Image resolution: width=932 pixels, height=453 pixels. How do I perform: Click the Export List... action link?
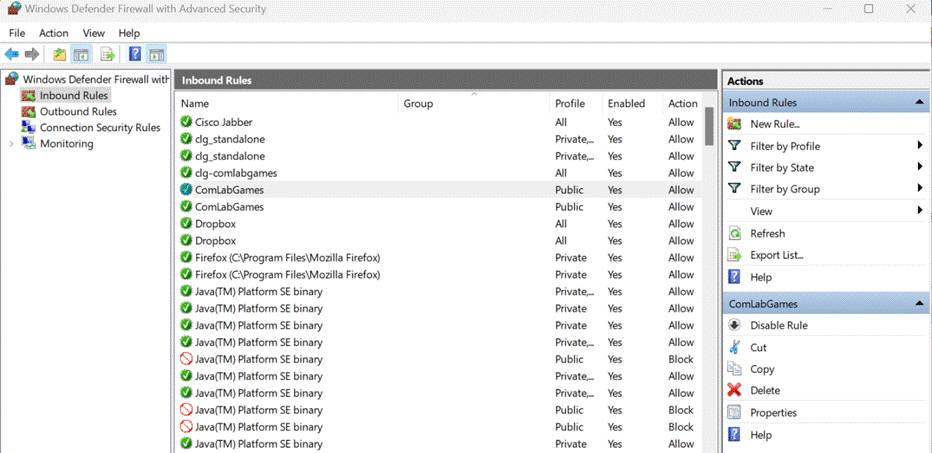point(777,255)
